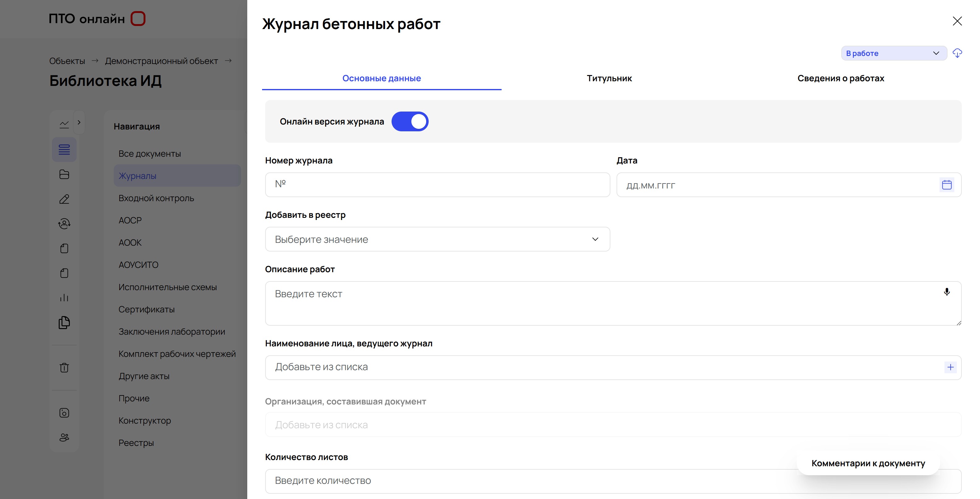Click the pencil edit icon in sidebar

point(64,199)
